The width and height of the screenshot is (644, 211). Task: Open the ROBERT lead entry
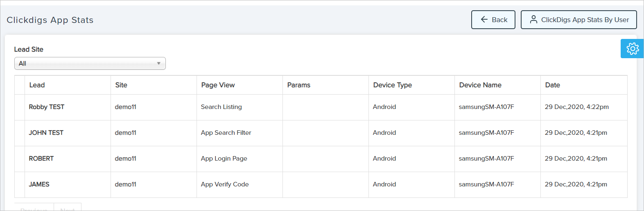coord(41,159)
